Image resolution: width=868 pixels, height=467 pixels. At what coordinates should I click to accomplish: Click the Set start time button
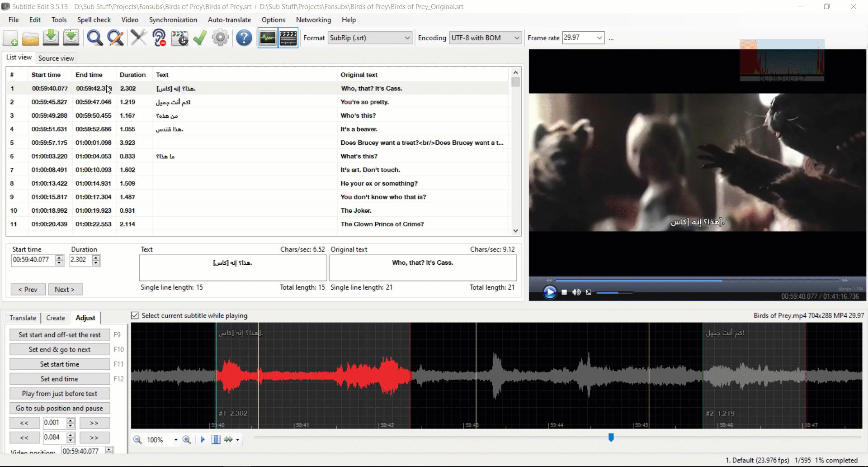[60, 364]
